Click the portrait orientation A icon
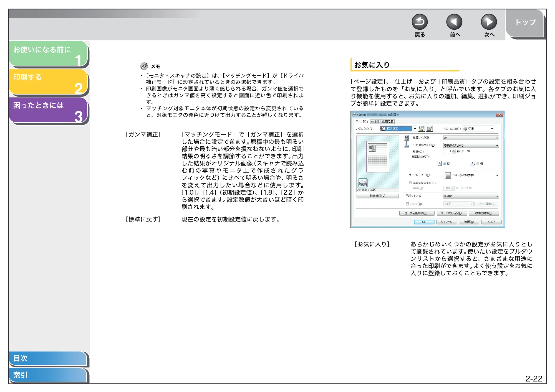 point(440,163)
